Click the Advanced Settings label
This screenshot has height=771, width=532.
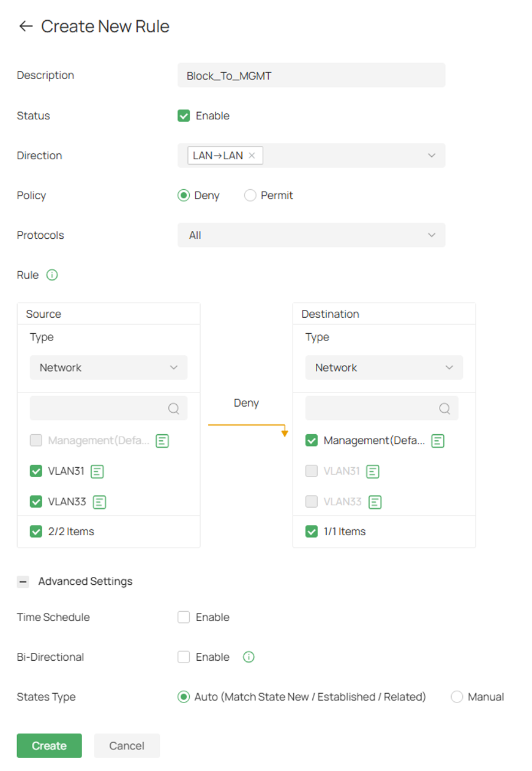coord(85,581)
